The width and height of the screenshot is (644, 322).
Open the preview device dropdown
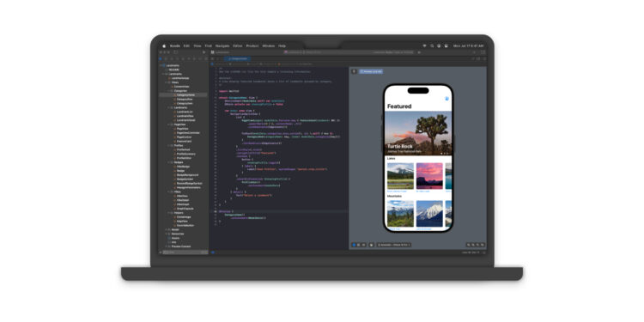(x=394, y=245)
